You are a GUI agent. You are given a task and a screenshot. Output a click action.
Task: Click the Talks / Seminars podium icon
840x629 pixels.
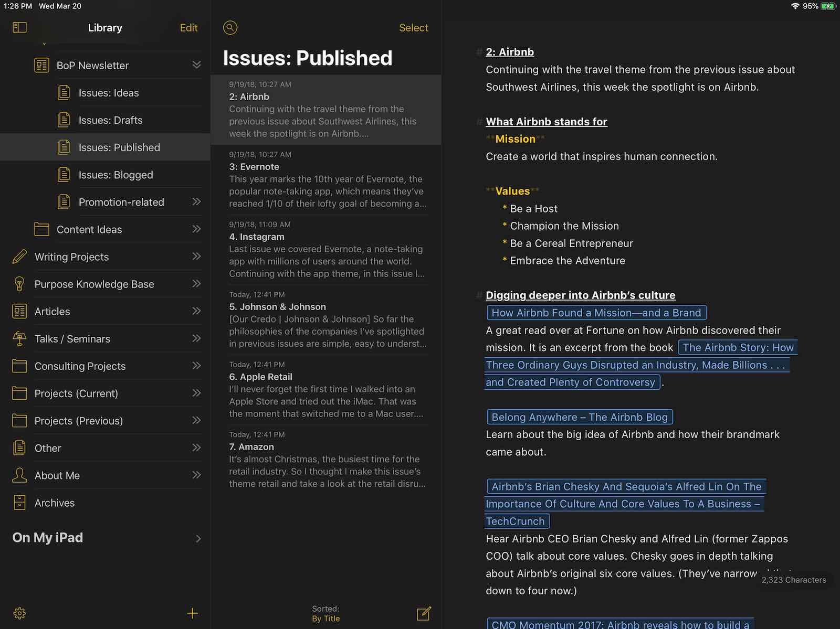[19, 338]
